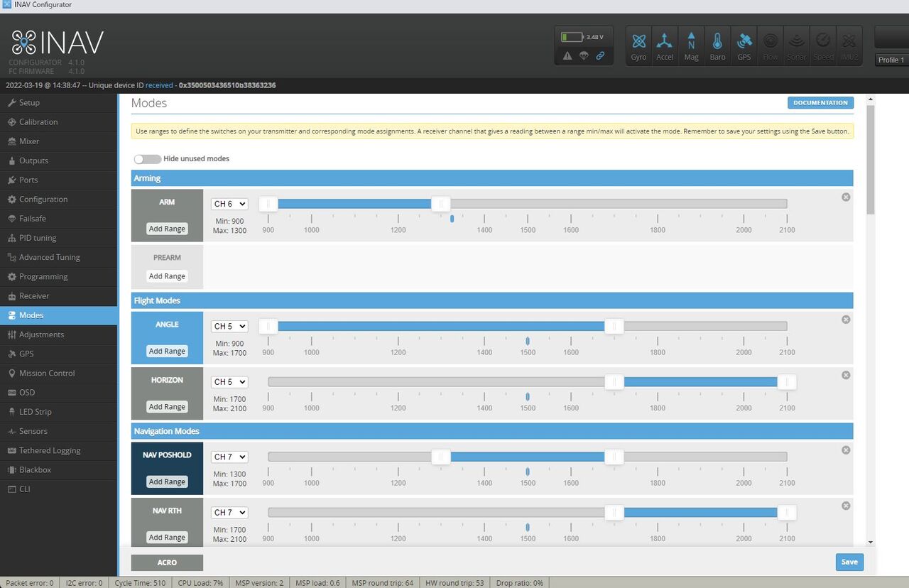The height and width of the screenshot is (588, 909).
Task: Click the Mag compass sensor icon
Action: point(691,46)
